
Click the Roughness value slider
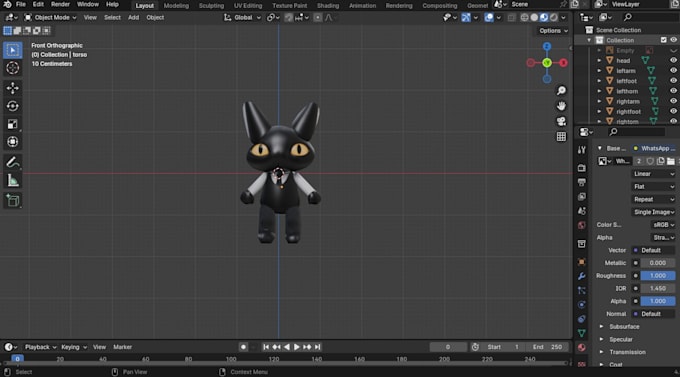[658, 275]
